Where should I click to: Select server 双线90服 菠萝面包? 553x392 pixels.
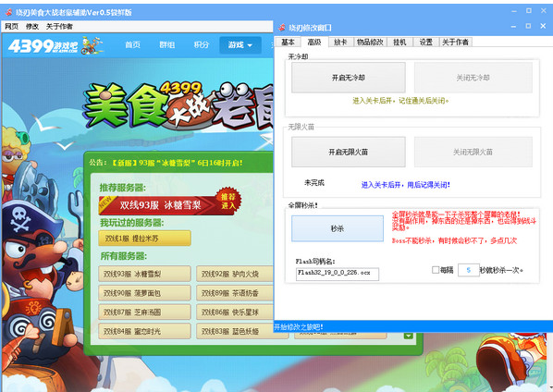[144, 293]
